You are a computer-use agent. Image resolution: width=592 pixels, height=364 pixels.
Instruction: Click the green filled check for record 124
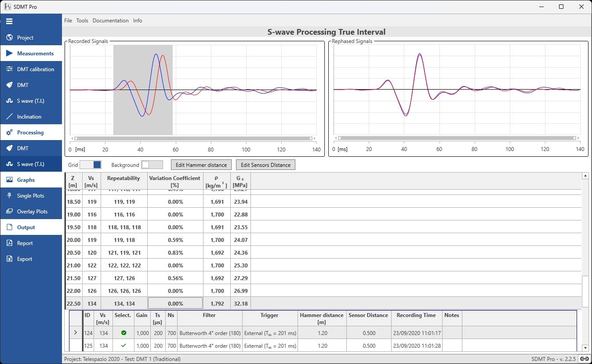(x=123, y=333)
